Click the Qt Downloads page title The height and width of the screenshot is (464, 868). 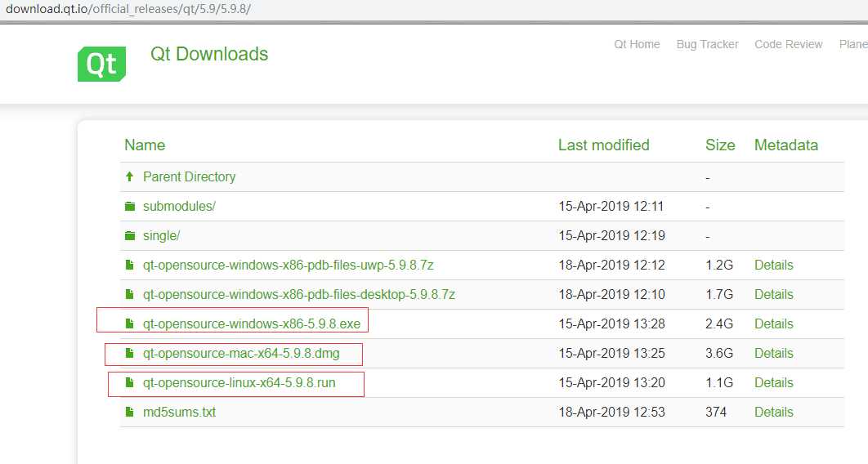pos(209,54)
